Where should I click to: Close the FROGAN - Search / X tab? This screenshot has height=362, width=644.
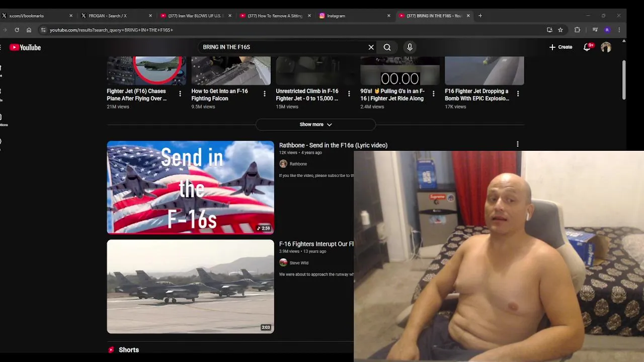click(150, 16)
